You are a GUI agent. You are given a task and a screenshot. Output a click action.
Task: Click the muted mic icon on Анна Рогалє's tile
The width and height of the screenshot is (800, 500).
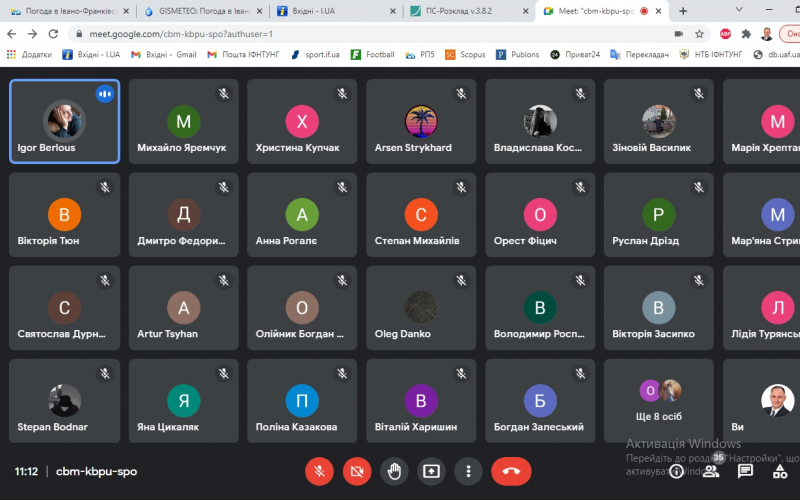(342, 187)
